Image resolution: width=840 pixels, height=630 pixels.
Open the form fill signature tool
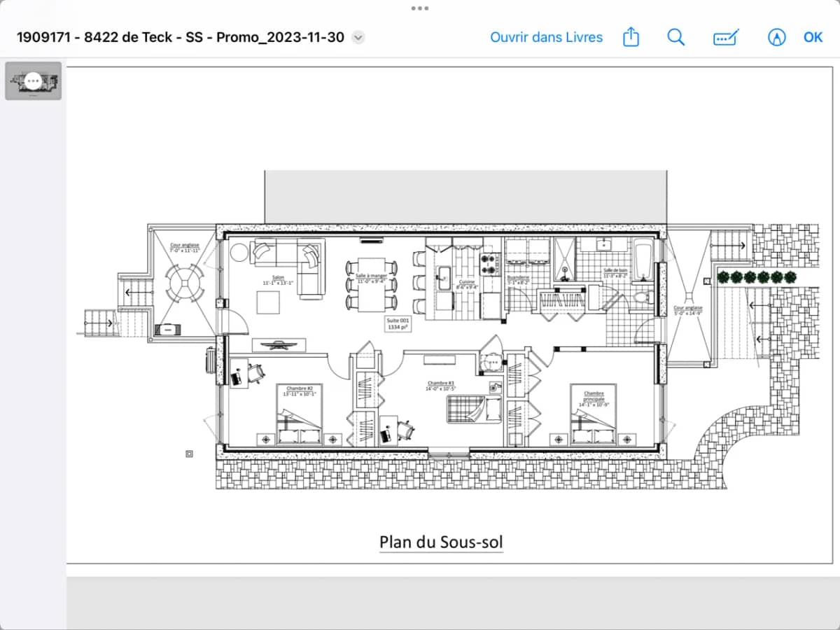coord(726,38)
